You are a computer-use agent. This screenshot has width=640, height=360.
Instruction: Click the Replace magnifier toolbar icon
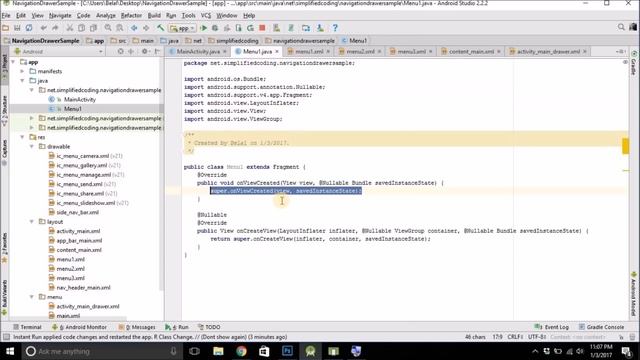[x=120, y=28]
